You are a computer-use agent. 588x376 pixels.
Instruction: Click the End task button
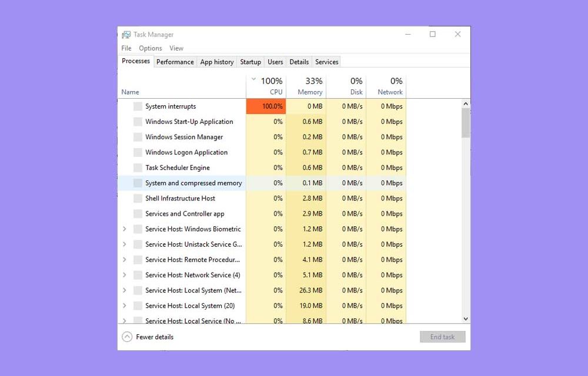[442, 336]
